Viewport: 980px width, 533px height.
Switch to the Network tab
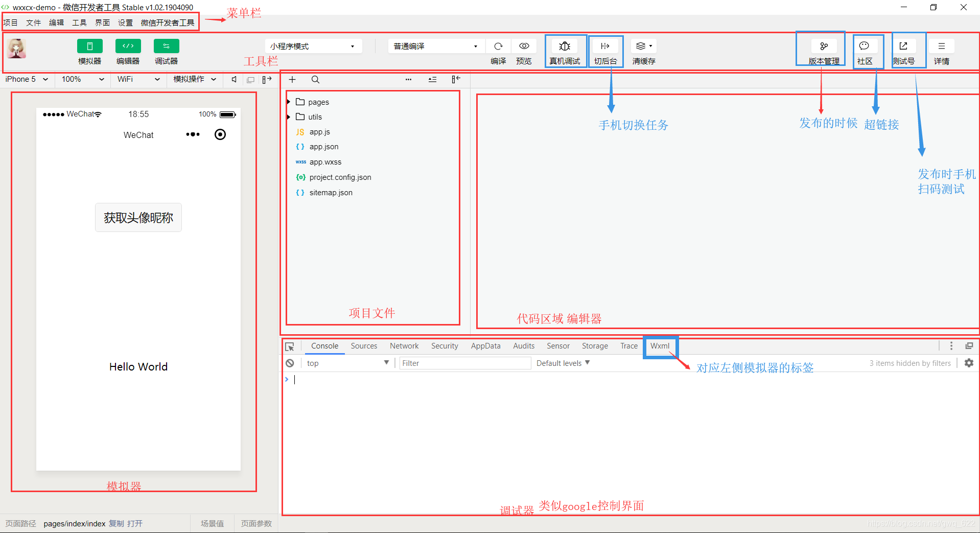click(404, 346)
